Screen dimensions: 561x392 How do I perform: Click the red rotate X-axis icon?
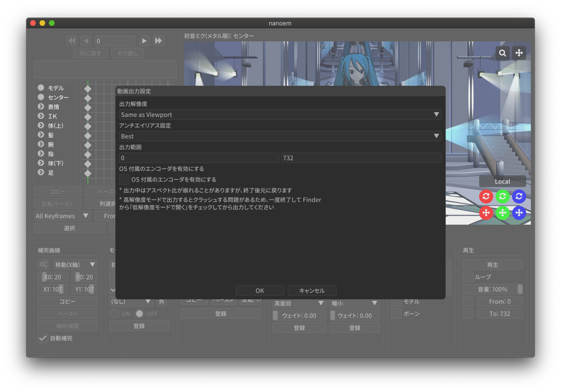point(486,196)
